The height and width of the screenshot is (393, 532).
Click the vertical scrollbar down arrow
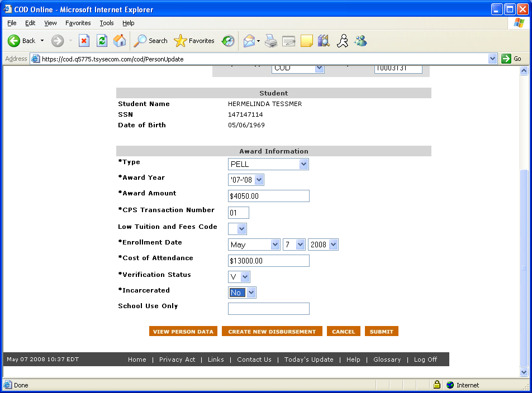tap(524, 372)
